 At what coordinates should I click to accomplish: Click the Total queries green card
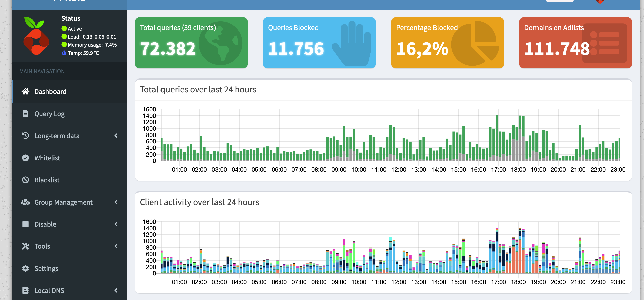(x=191, y=43)
